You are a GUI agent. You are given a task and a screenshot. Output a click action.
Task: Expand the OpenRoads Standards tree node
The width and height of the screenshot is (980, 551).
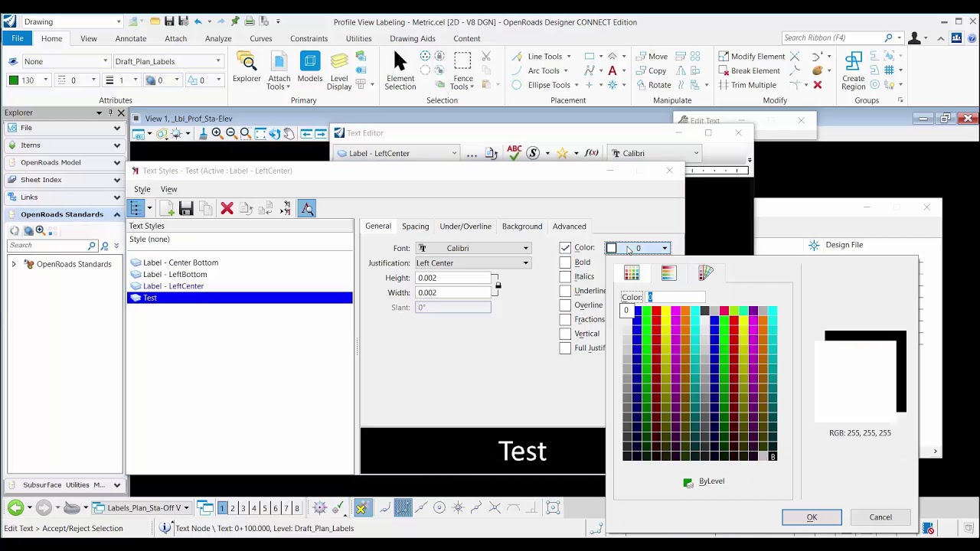pyautogui.click(x=14, y=264)
